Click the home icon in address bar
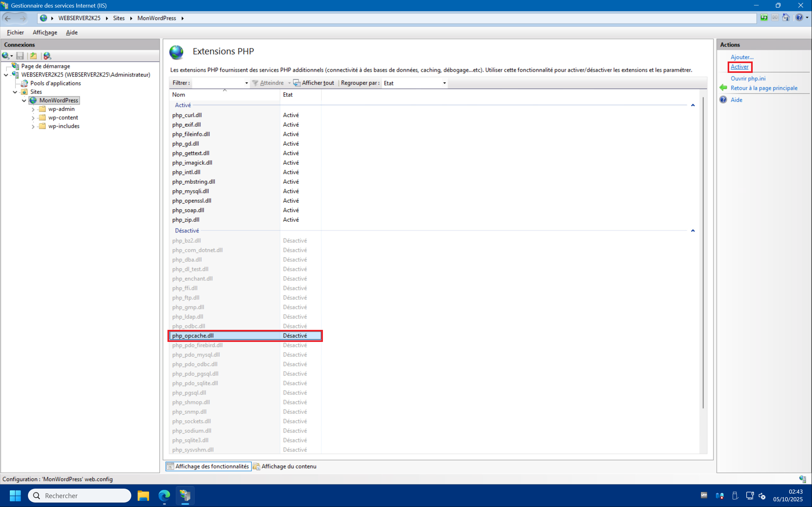 786,18
